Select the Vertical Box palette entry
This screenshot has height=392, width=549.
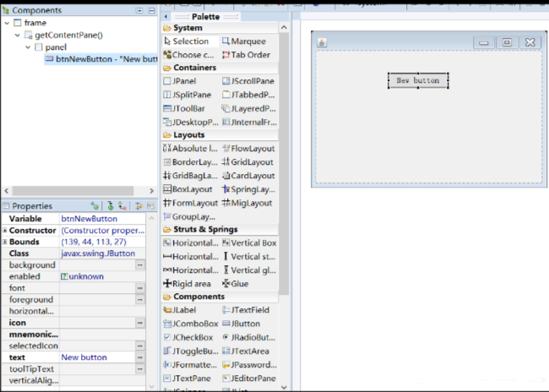[248, 243]
